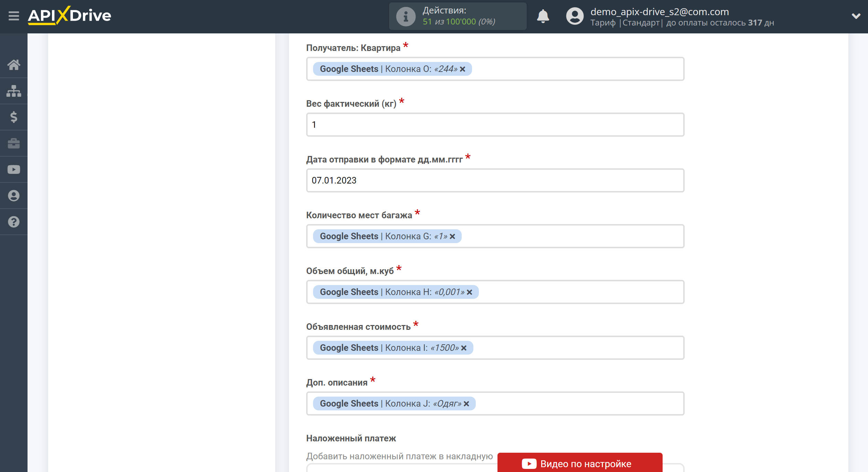Click the Количество мест багажа field
Viewport: 868px width, 472px height.
click(495, 236)
